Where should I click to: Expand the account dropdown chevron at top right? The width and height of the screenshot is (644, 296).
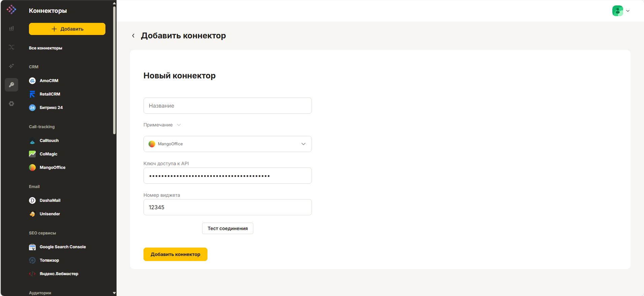(x=628, y=11)
